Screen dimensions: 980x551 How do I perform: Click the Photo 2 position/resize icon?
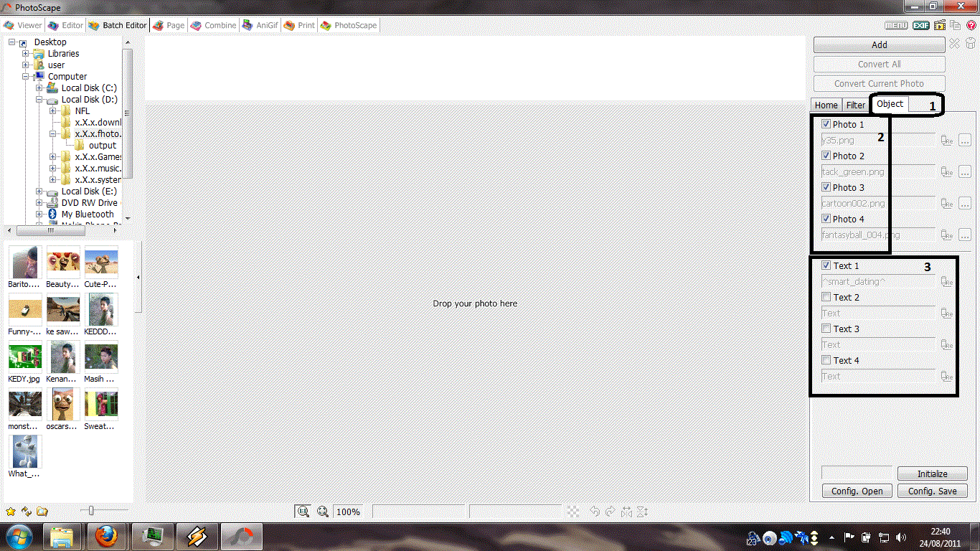pyautogui.click(x=947, y=172)
